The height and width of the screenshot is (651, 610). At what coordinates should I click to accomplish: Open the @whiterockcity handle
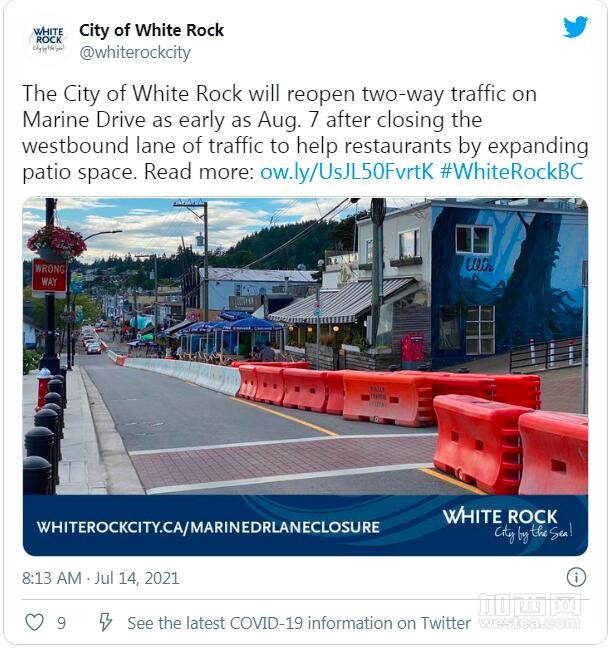[x=135, y=53]
